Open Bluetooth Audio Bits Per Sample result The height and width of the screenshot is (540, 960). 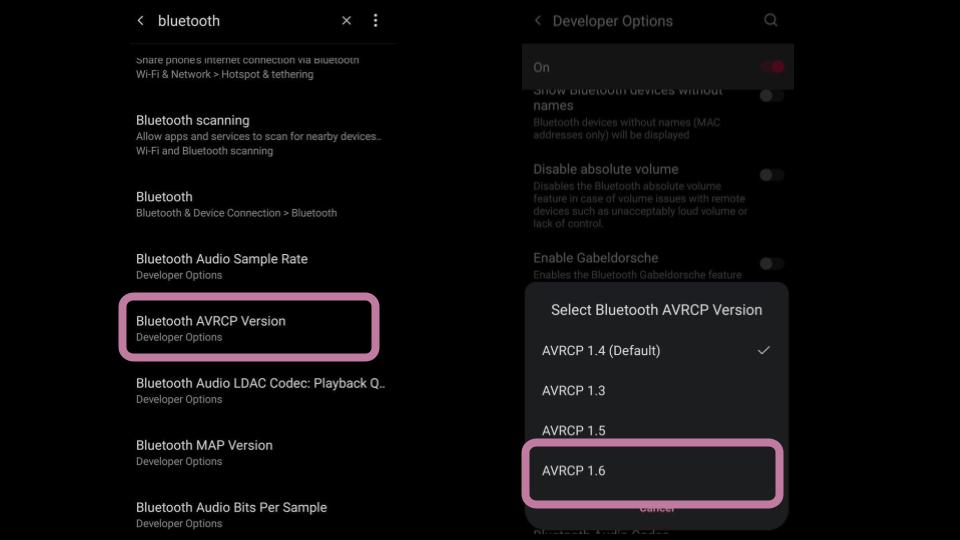[x=263, y=515]
